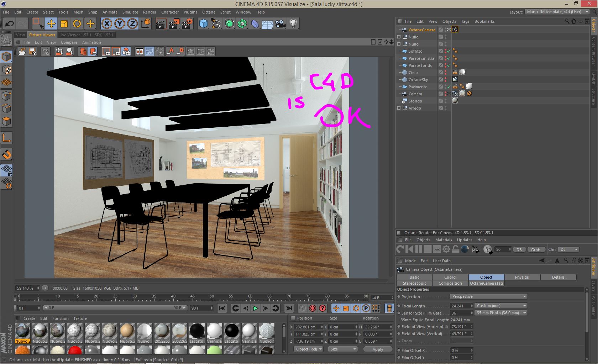The image size is (598, 364).
Task: Click the Octane Grph. button
Action: [x=536, y=249]
